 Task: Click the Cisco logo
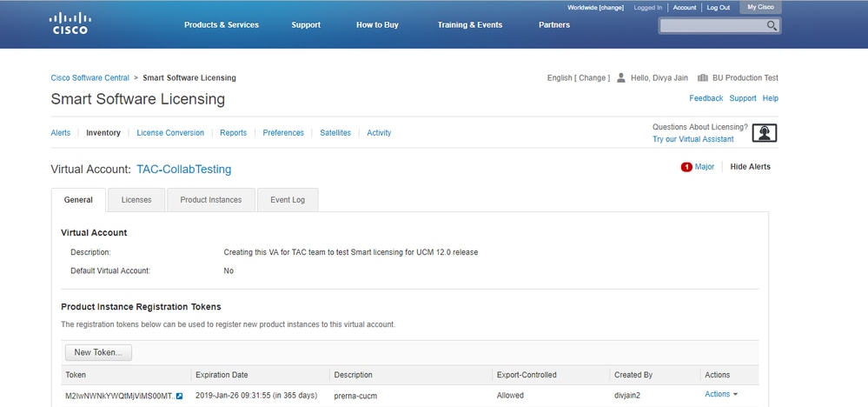pos(69,23)
